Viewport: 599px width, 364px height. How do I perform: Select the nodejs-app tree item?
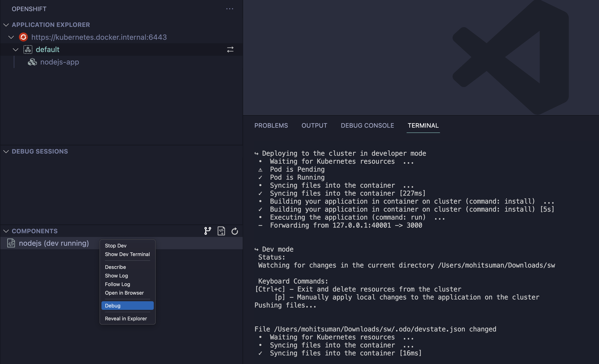pos(60,62)
